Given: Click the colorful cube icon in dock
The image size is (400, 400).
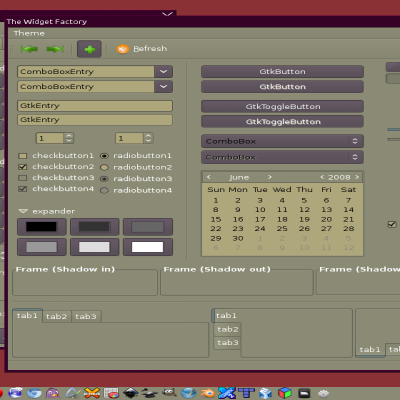Looking at the screenshot, I should (285, 393).
